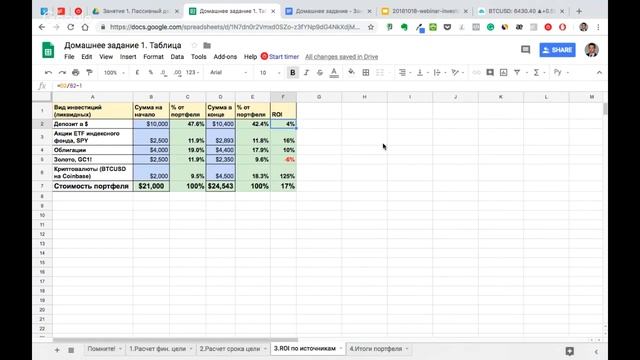The image size is (640, 360).
Task: Activate the paint format tool
Action: 89,73
